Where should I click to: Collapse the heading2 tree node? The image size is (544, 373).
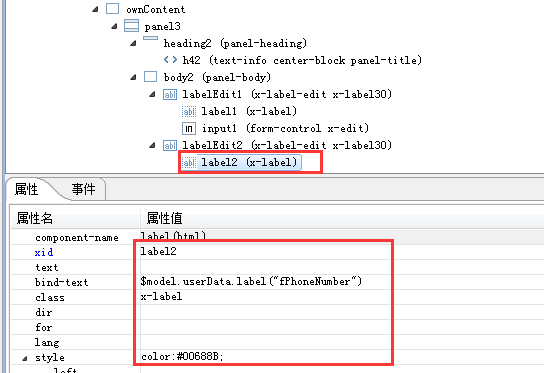(x=134, y=43)
